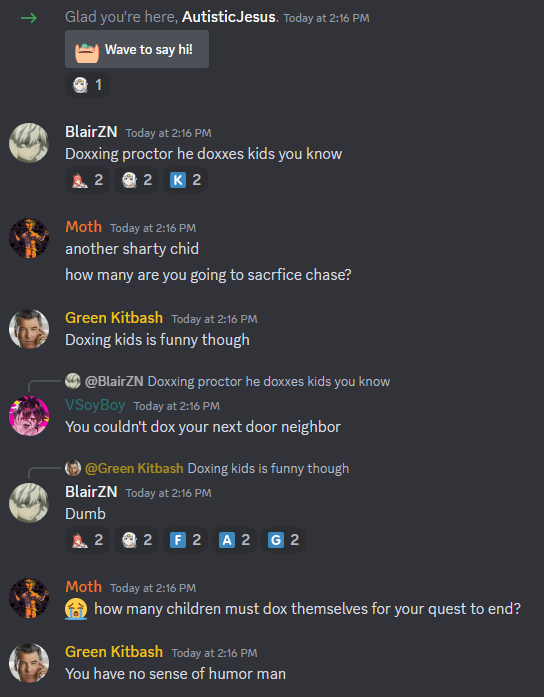Click the crying emoji in Moth's message
This screenshot has width=544, height=697.
tap(76, 609)
